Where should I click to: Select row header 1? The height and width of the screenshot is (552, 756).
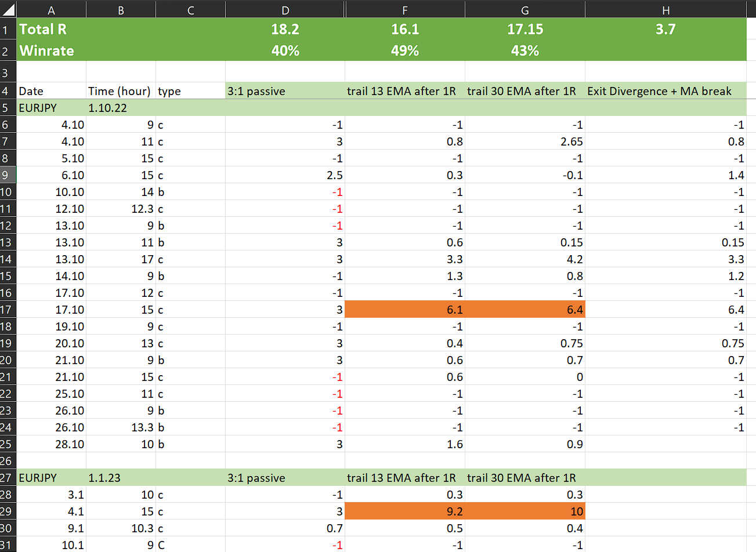pos(8,29)
